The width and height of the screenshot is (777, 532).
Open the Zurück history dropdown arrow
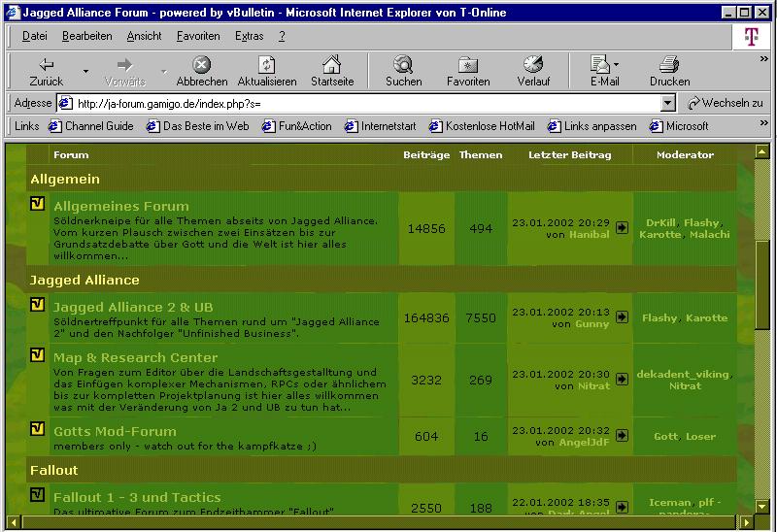point(85,72)
